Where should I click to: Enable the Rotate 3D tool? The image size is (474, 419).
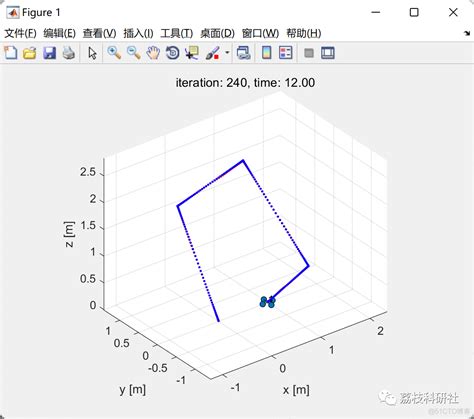click(x=173, y=53)
